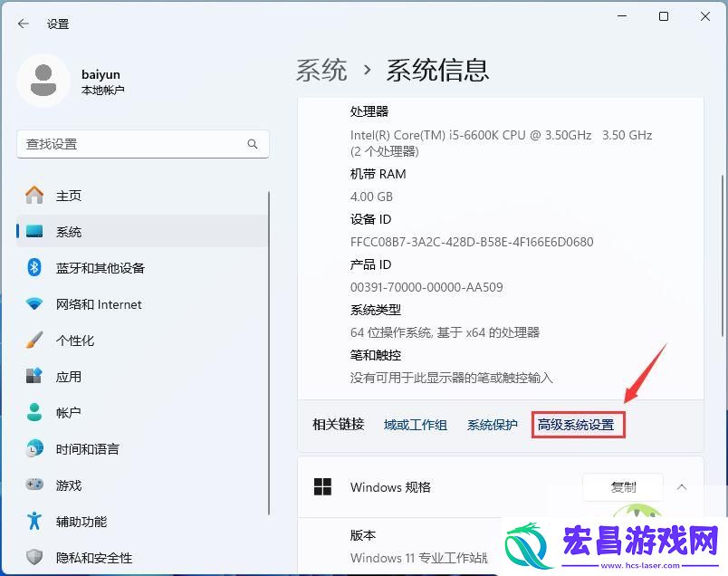Click the 64 位操作系统 system type text
The width and height of the screenshot is (728, 576).
click(x=445, y=332)
